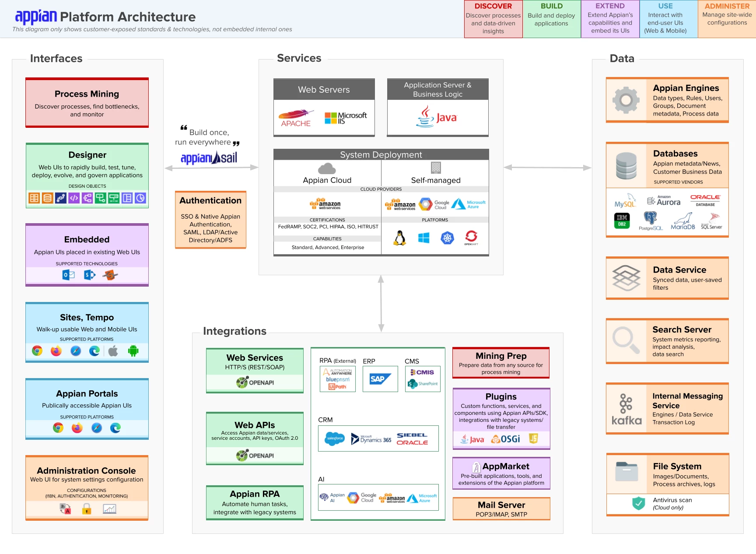This screenshot has height=554, width=756.
Task: Click the Appian SAIL logo
Action: 209,158
